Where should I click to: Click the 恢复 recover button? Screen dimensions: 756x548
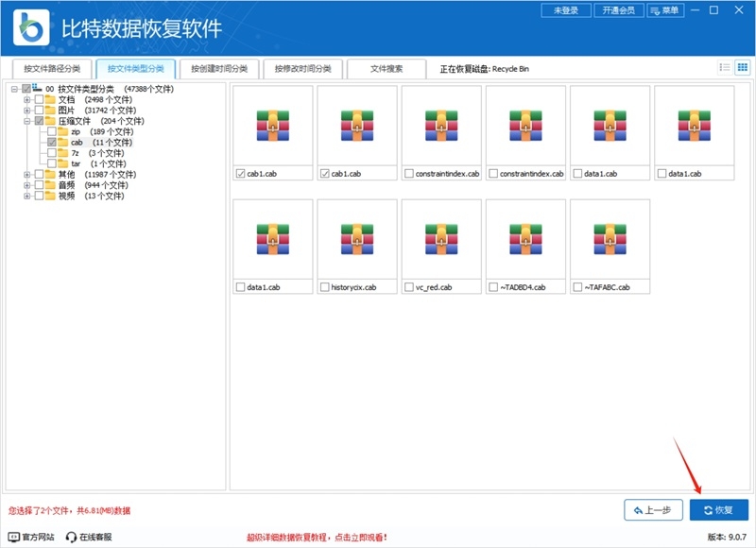(x=719, y=509)
